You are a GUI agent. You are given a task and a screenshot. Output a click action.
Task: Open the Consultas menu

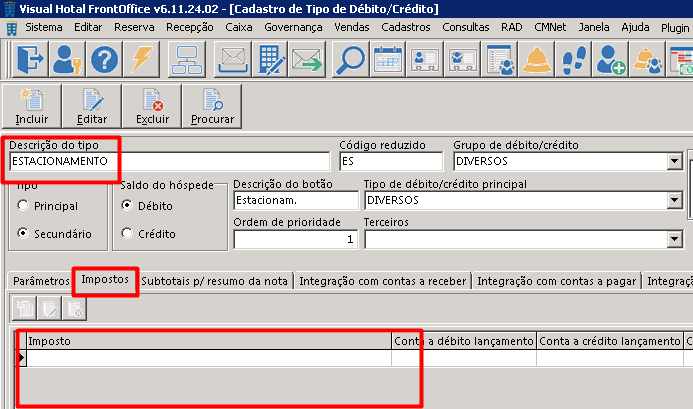[x=466, y=27]
